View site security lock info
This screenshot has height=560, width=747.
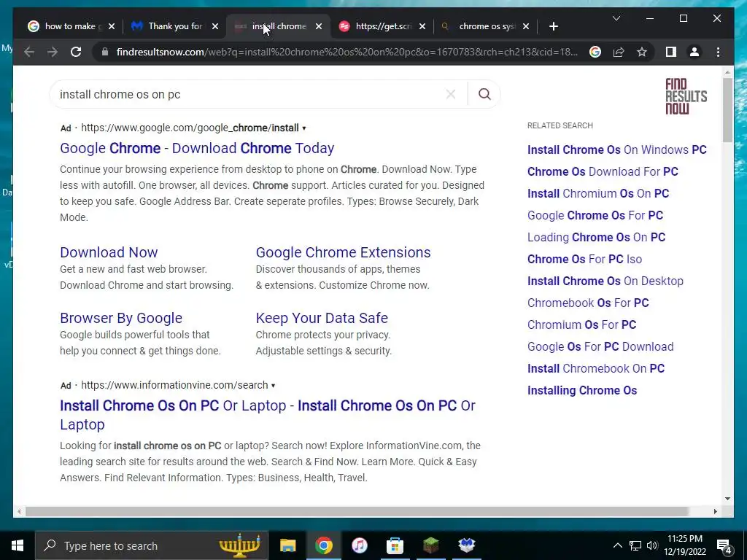105,52
